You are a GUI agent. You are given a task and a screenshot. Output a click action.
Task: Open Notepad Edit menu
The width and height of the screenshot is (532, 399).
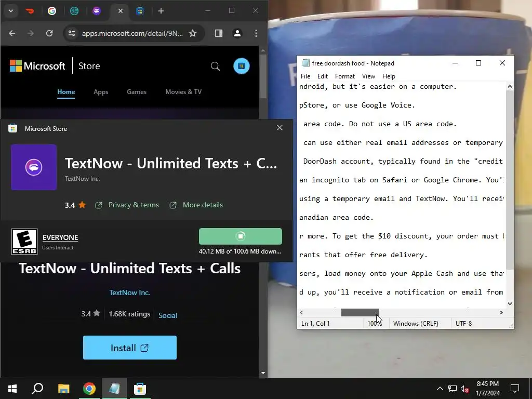(322, 76)
